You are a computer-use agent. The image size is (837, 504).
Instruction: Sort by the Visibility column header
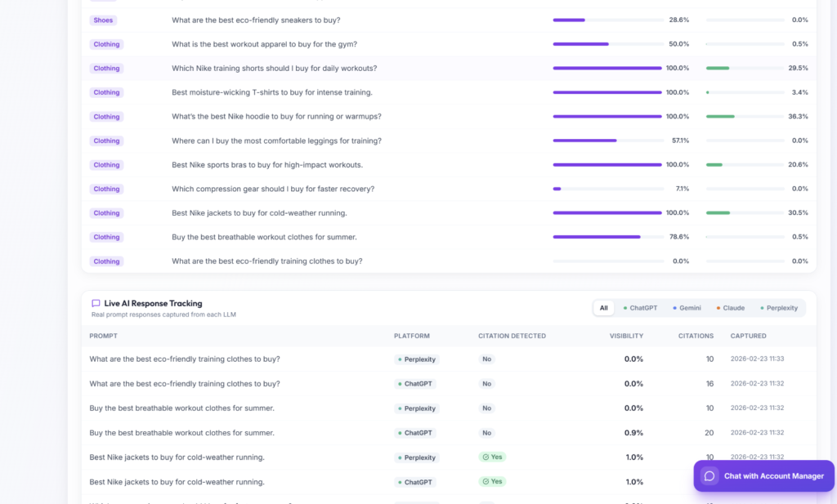[x=626, y=336]
